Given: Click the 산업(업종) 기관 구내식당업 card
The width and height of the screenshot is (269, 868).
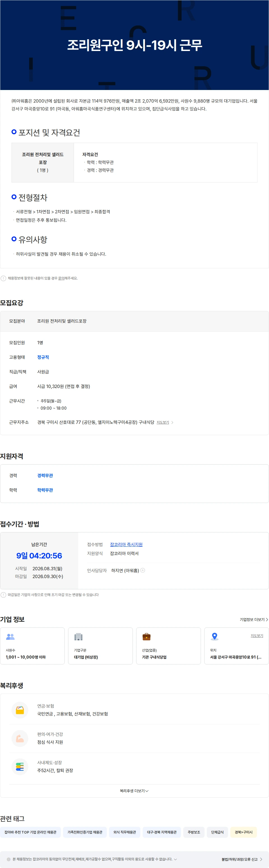Looking at the screenshot, I should coord(168,646).
